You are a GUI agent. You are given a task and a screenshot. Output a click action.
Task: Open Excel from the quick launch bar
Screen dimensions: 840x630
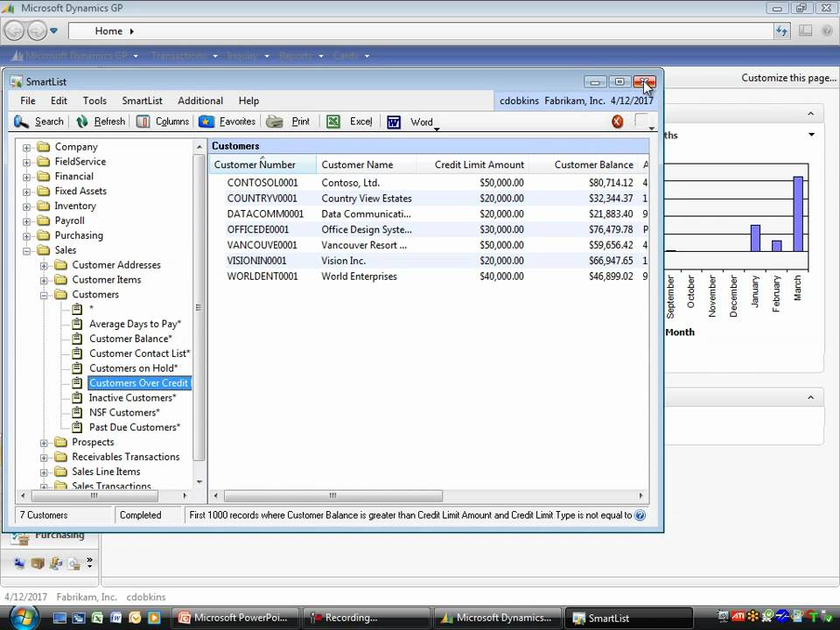(97, 618)
